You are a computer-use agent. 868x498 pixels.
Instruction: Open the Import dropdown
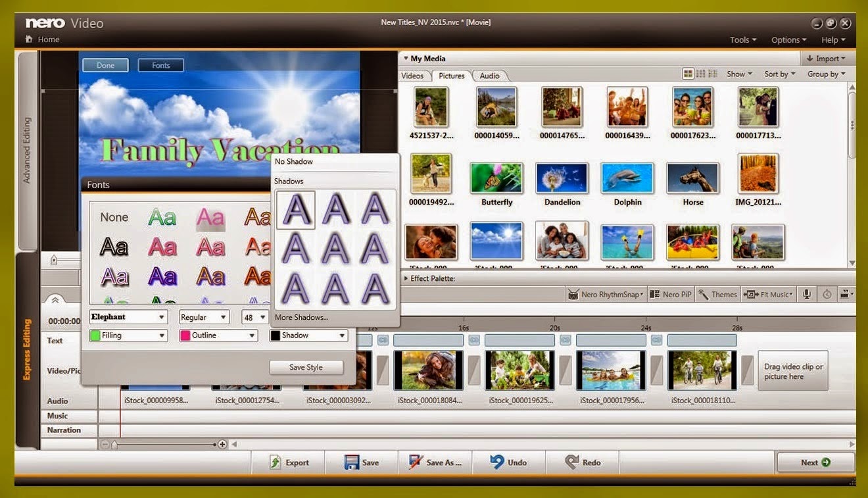[827, 59]
